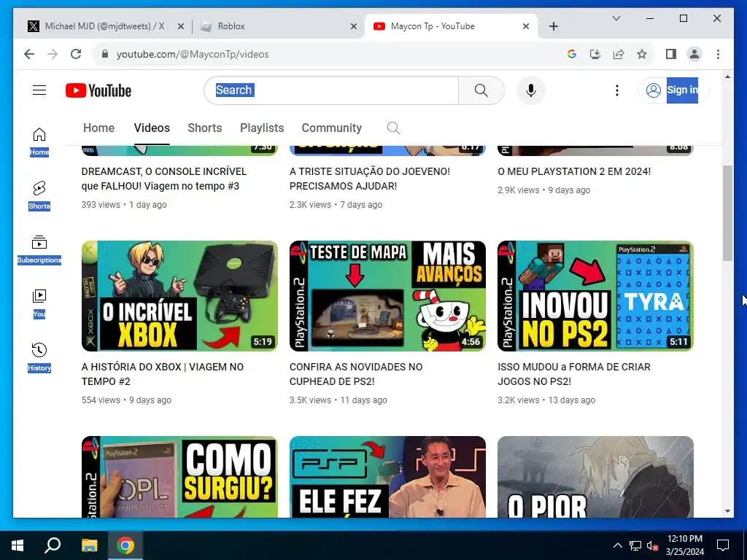This screenshot has width=747, height=560.
Task: Open the Windows Start menu
Action: tap(18, 545)
